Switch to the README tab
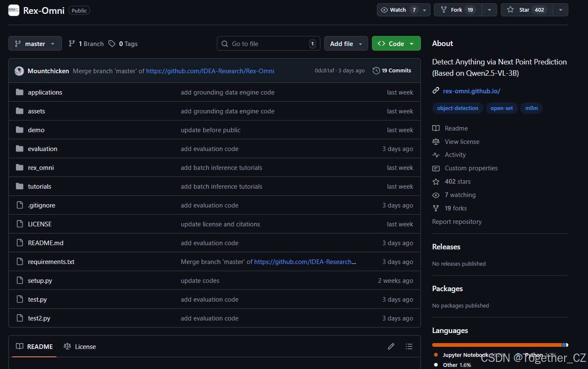Image resolution: width=588 pixels, height=369 pixels. point(34,346)
